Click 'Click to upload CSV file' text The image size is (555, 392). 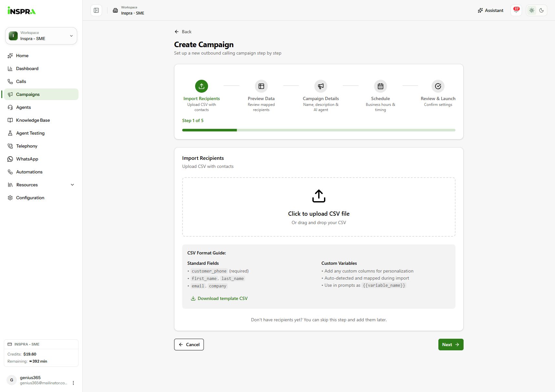pyautogui.click(x=319, y=213)
